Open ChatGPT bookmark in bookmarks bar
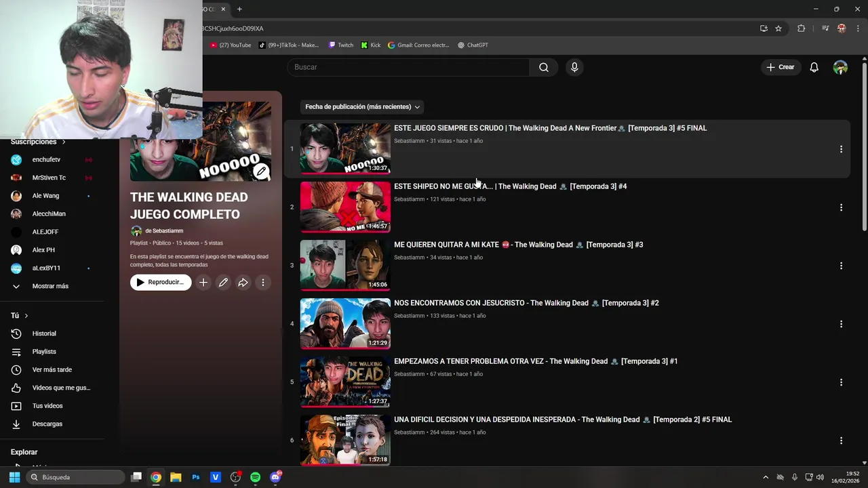The image size is (868, 488). coord(473,45)
